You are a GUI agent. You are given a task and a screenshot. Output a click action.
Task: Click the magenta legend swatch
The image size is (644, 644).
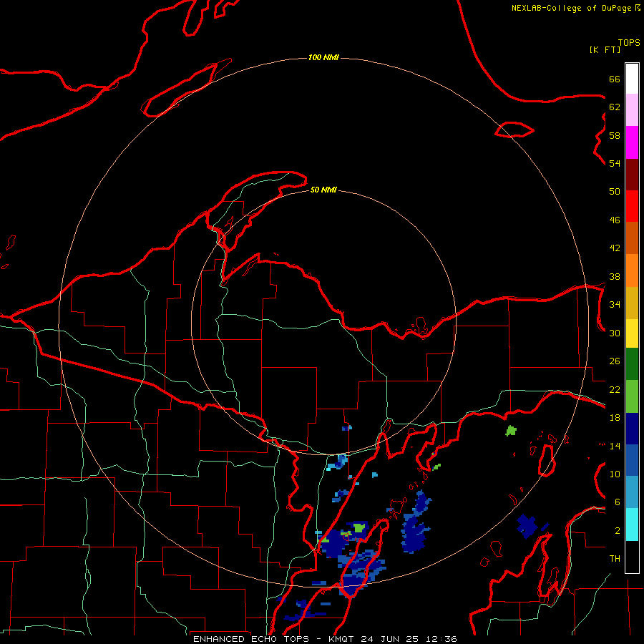pyautogui.click(x=632, y=142)
